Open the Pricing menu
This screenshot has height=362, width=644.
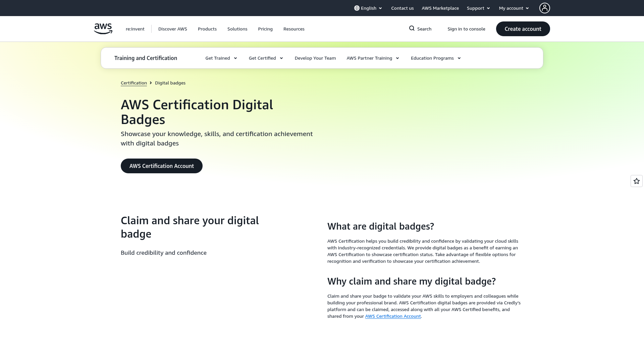point(265,29)
